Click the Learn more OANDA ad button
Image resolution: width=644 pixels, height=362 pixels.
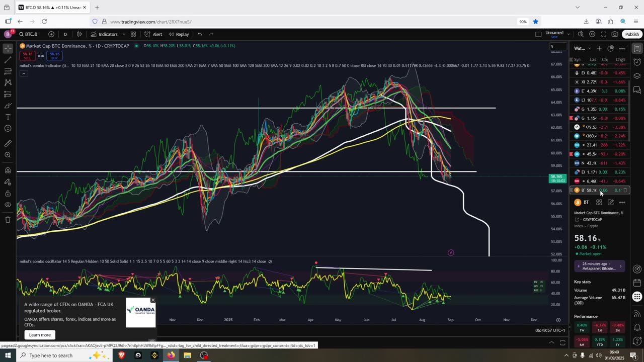(40, 335)
